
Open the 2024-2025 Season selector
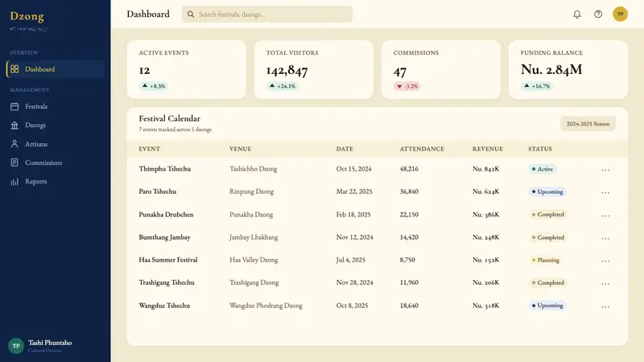(588, 124)
